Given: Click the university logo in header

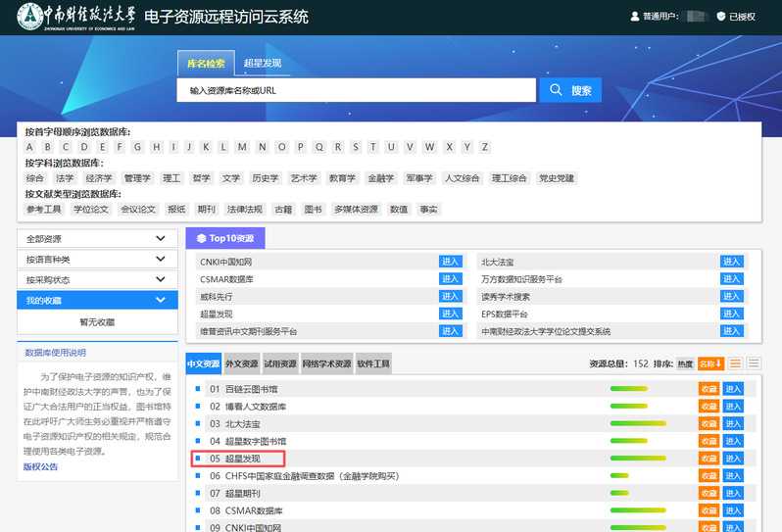Looking at the screenshot, I should coord(31,17).
